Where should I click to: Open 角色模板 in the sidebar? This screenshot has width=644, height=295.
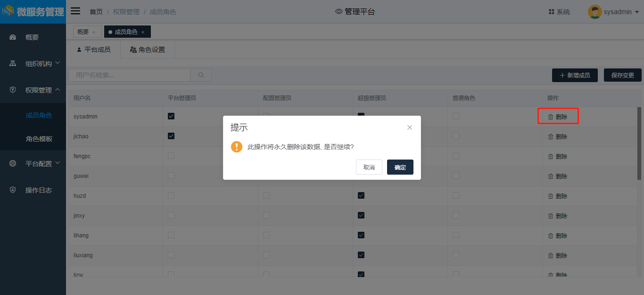point(39,139)
